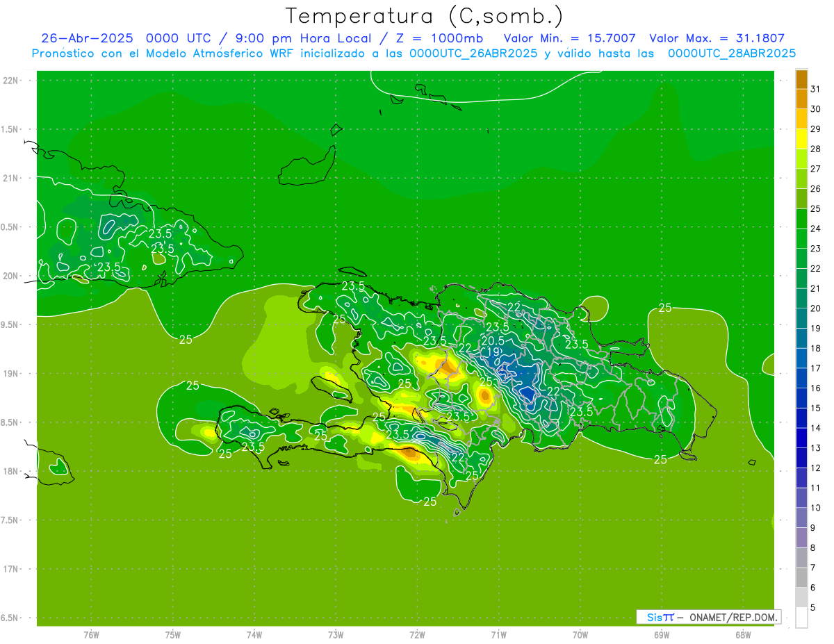Click the "1.5N" latitude axis label
This screenshot has height=644, width=834.
(10, 129)
